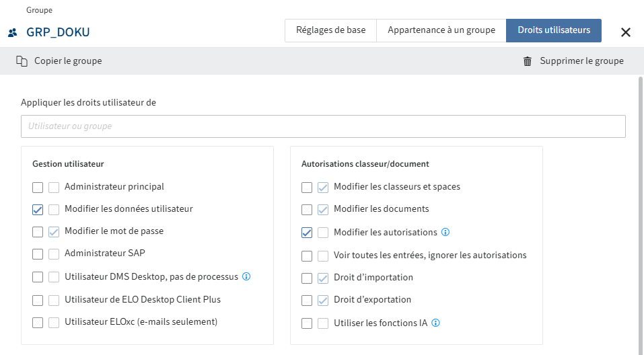644x355 pixels.
Task: Click the Appliquer les droits utilisateur de label
Action: (x=88, y=103)
